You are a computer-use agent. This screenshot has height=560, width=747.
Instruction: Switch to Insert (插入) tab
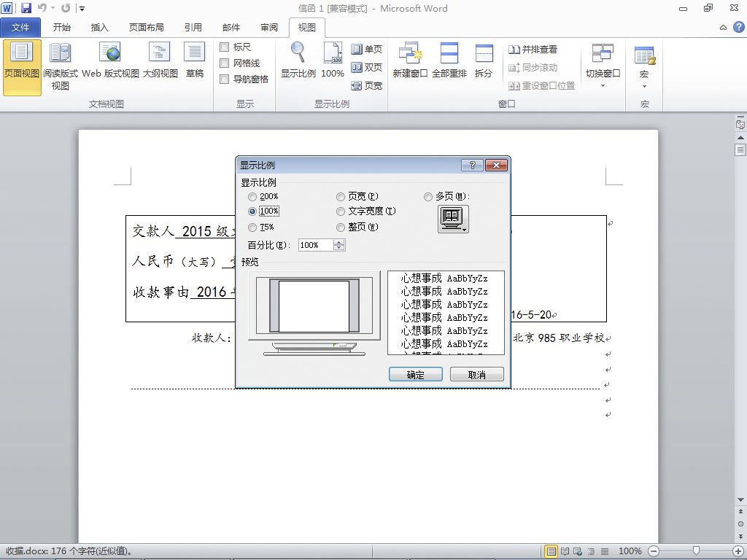pos(99,28)
